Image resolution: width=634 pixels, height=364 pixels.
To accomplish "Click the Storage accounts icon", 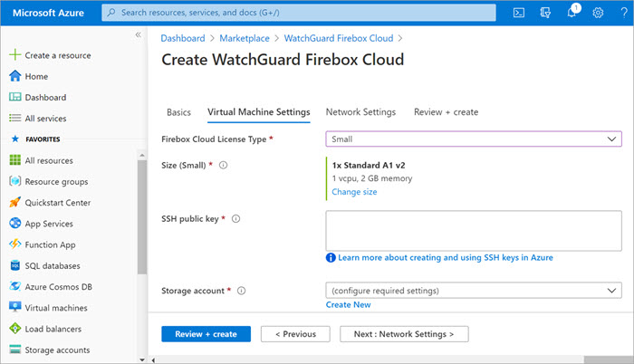I will click(x=15, y=350).
